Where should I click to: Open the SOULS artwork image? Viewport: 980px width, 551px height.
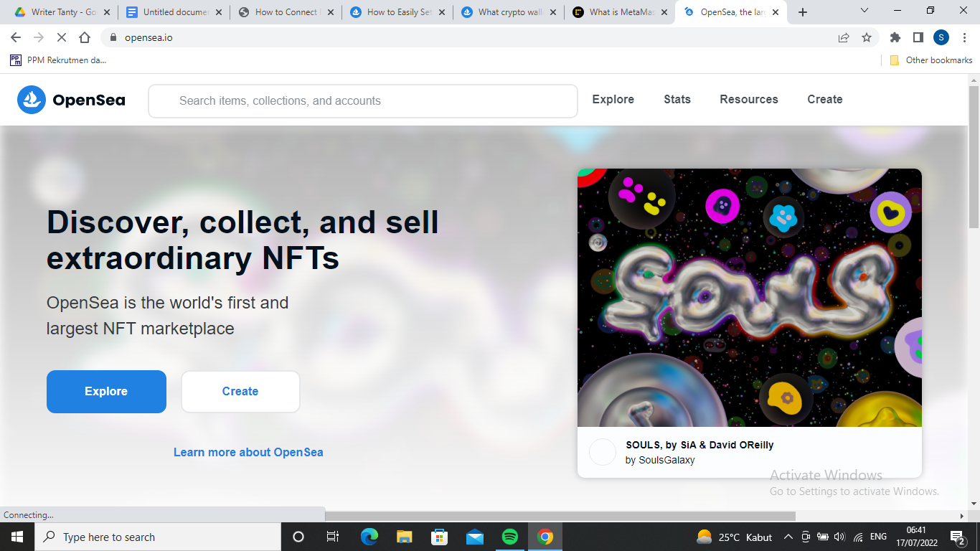[x=750, y=298]
